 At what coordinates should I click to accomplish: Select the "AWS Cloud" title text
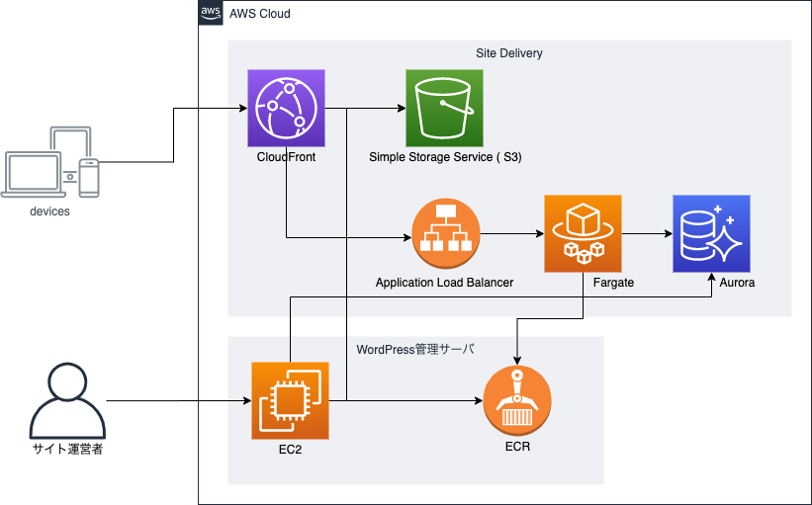click(260, 14)
